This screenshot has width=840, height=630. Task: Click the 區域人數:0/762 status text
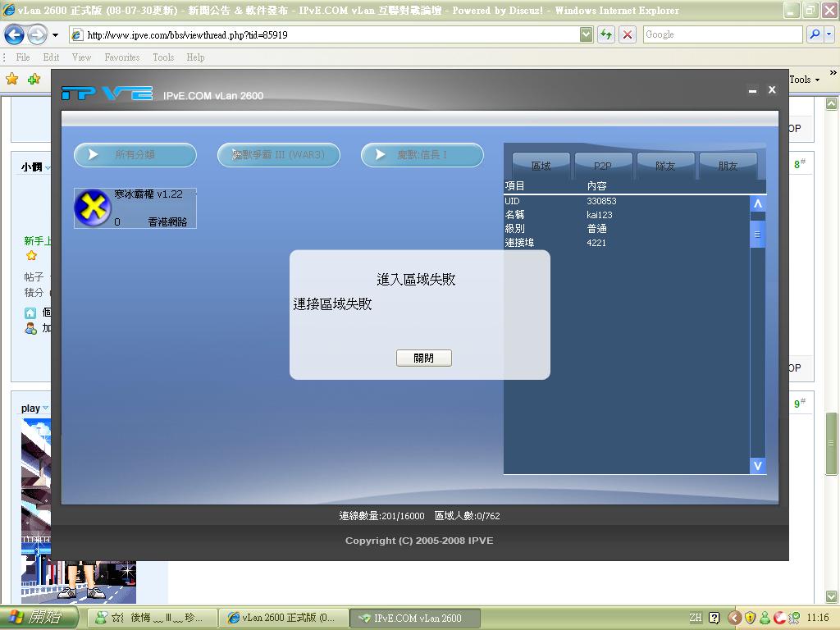coord(467,516)
